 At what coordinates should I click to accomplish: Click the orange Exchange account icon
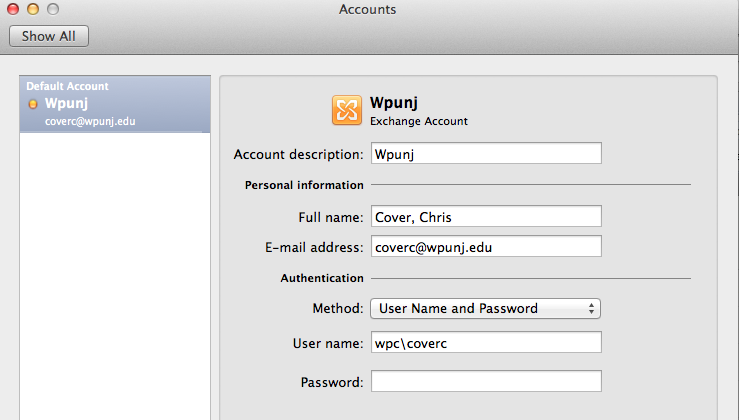pos(347,110)
